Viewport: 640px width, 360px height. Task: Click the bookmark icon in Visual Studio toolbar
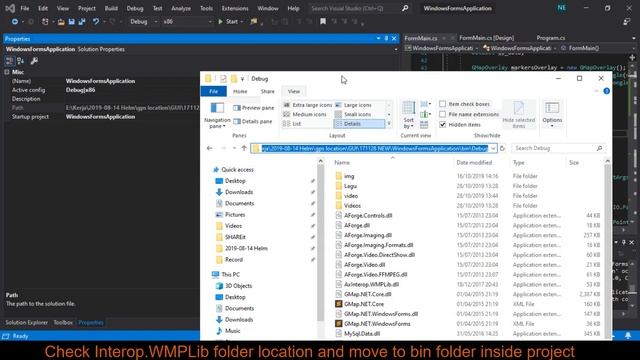coord(323,22)
